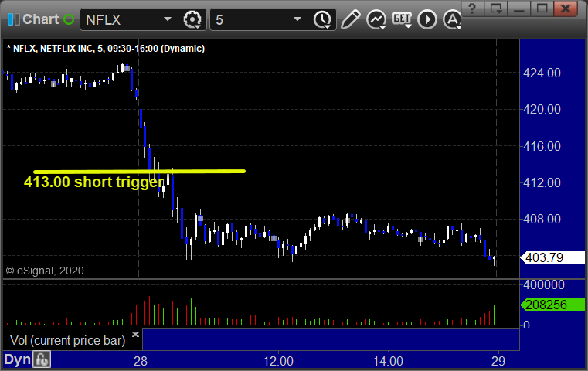The width and height of the screenshot is (588, 371).
Task: Open the symbol settings gear icon
Action: coord(192,19)
